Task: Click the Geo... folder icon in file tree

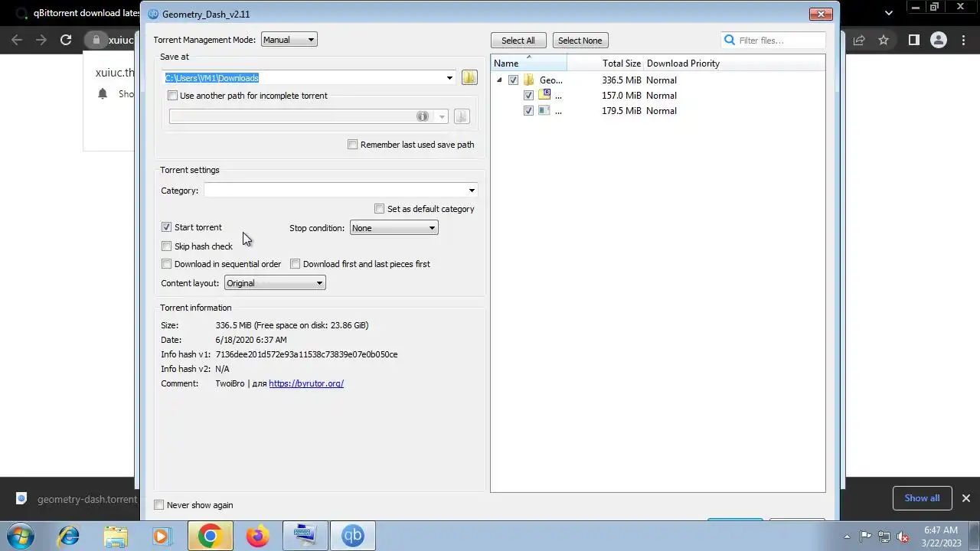Action: pos(529,80)
